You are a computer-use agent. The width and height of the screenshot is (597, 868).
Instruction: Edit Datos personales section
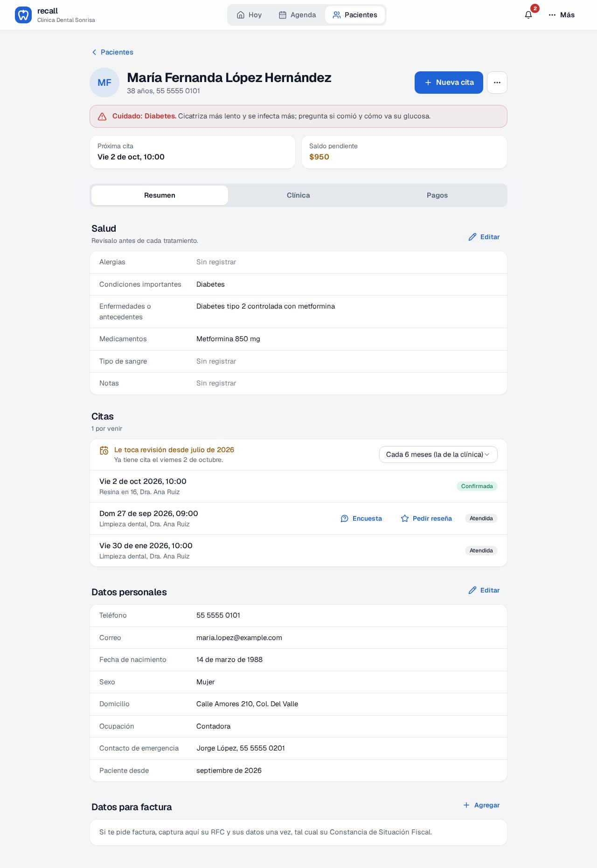pyautogui.click(x=484, y=590)
